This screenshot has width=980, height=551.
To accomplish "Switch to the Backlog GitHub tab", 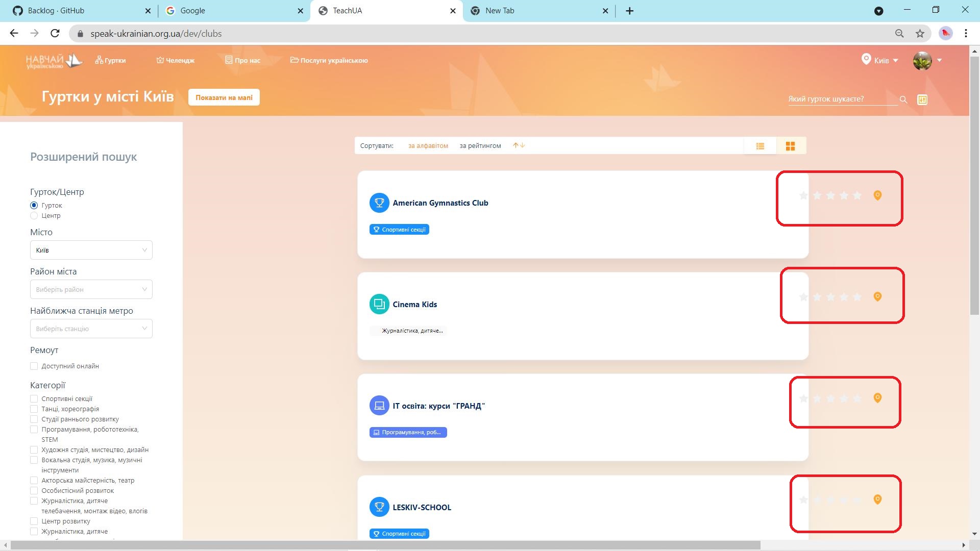I will coord(56,11).
